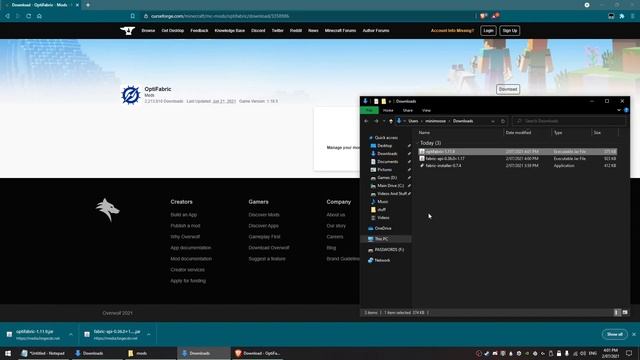The width and height of the screenshot is (640, 360).
Task: Open the address bar history dropdown in File Explorer
Action: (x=493, y=121)
